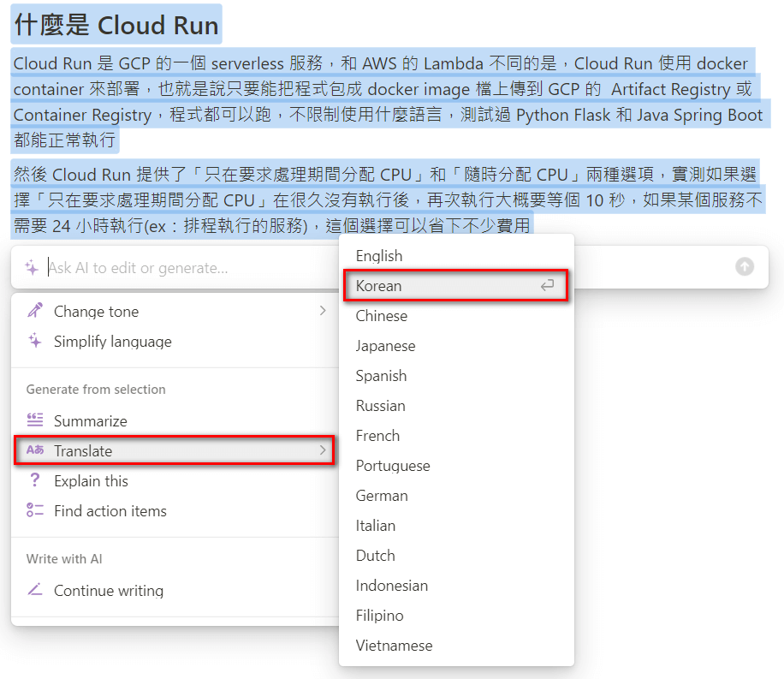The width and height of the screenshot is (784, 679).
Task: Click the submit arrow in the AI prompt
Action: (744, 268)
